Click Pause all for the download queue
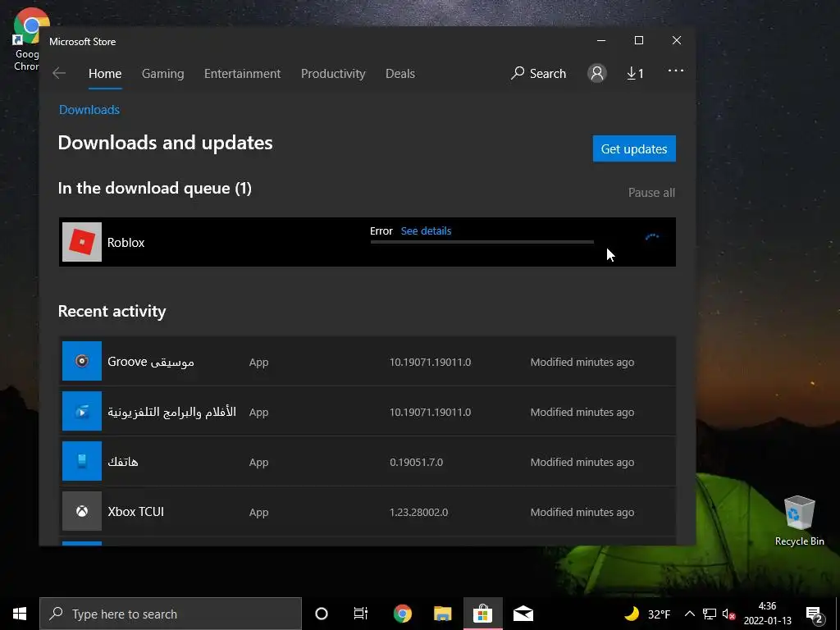The width and height of the screenshot is (840, 630). pyautogui.click(x=651, y=192)
